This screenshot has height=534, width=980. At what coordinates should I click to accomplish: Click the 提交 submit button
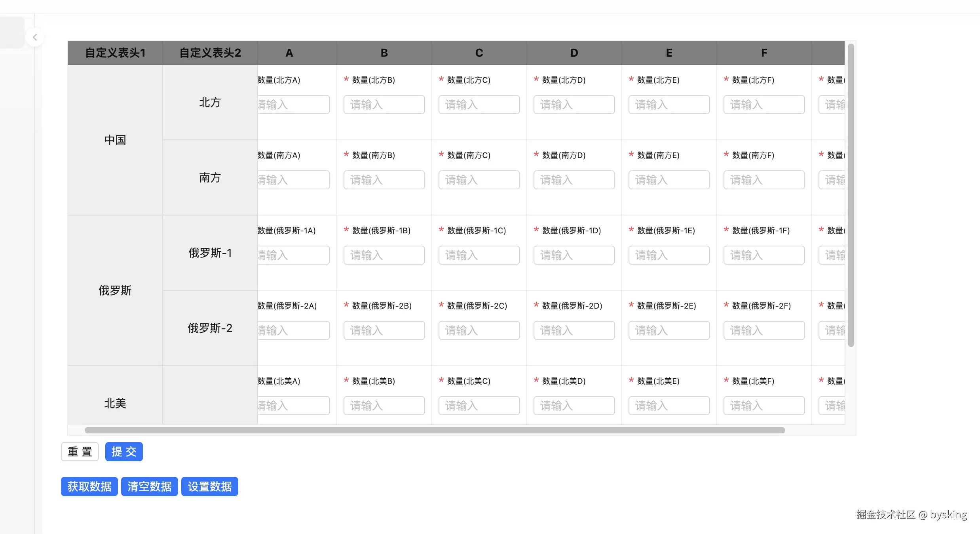(x=124, y=452)
